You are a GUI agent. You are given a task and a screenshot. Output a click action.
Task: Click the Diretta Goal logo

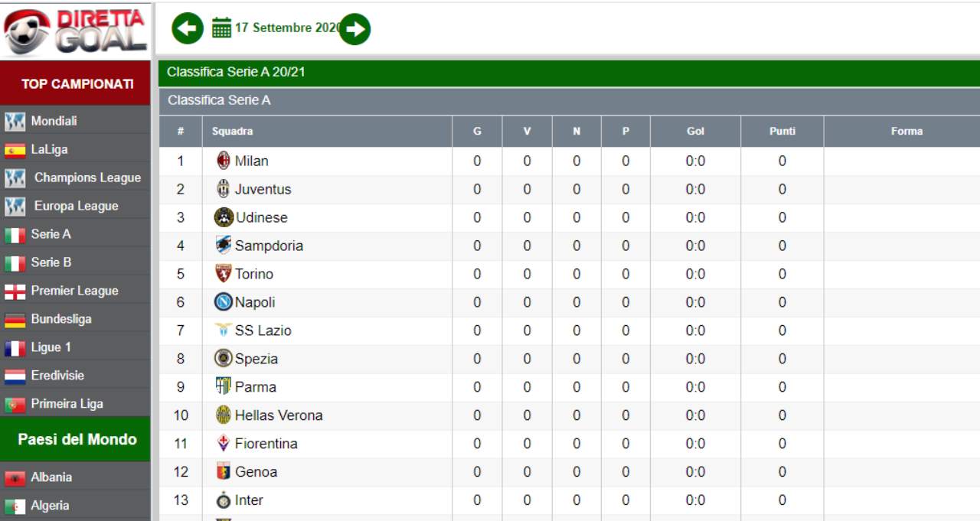(75, 30)
